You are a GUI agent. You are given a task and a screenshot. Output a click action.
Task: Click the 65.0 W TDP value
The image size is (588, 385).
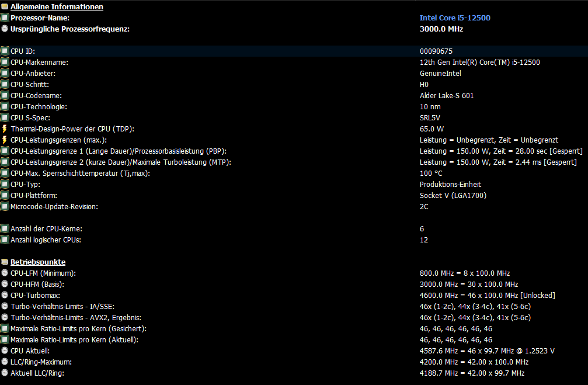coord(432,129)
